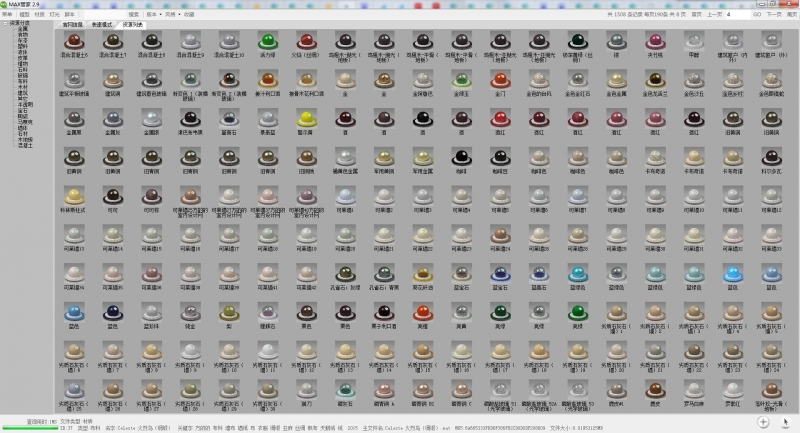
Task: Select the 可可 dark brown material ball
Action: pos(113,196)
